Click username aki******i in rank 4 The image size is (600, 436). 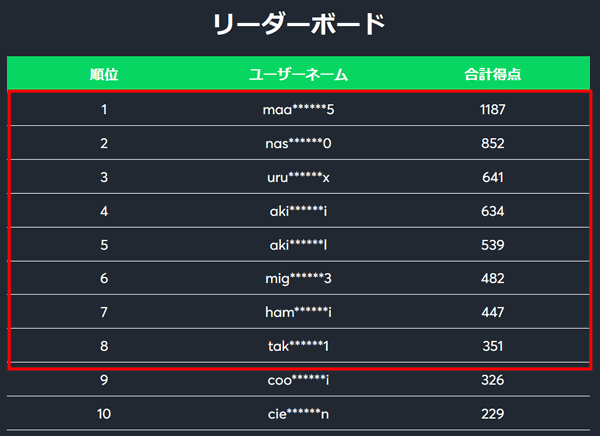pyautogui.click(x=298, y=211)
